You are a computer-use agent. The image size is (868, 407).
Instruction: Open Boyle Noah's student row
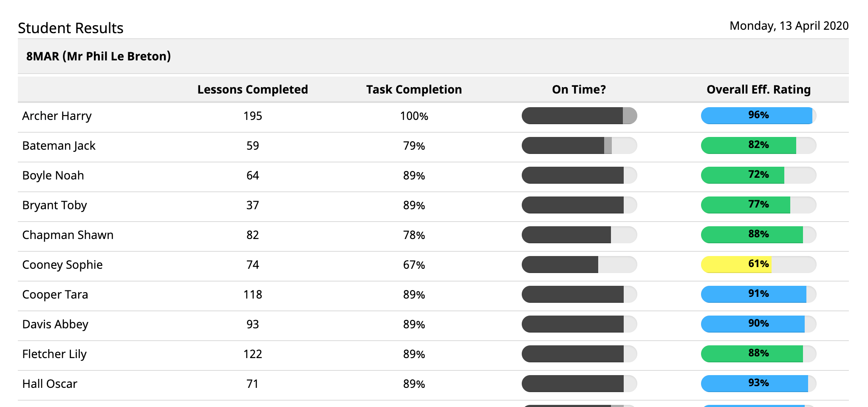coord(53,176)
